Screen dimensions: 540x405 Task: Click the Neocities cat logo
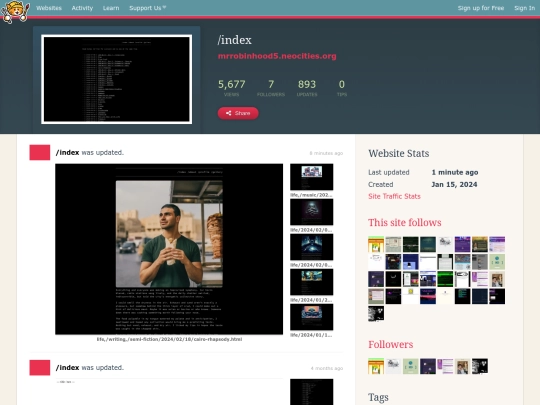click(x=15, y=12)
